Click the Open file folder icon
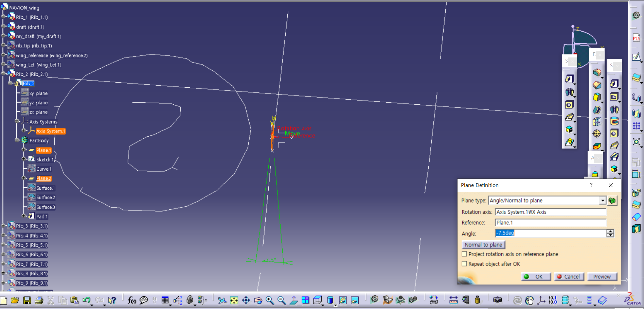Image resolution: width=644 pixels, height=309 pixels. point(15,300)
